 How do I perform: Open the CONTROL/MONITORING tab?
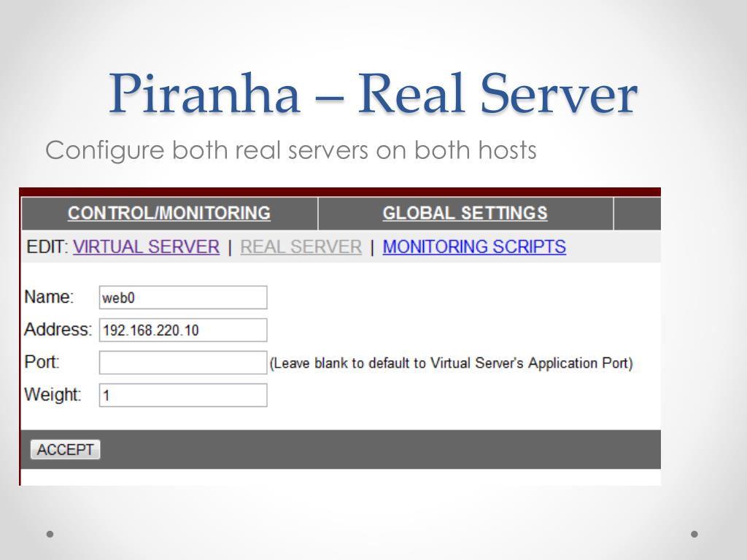(x=169, y=213)
